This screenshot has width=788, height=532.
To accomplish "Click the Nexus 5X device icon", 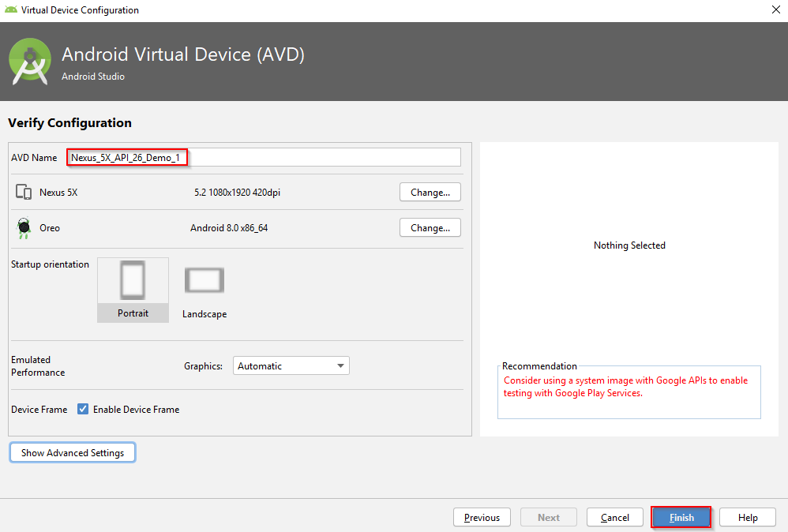I will pos(24,192).
